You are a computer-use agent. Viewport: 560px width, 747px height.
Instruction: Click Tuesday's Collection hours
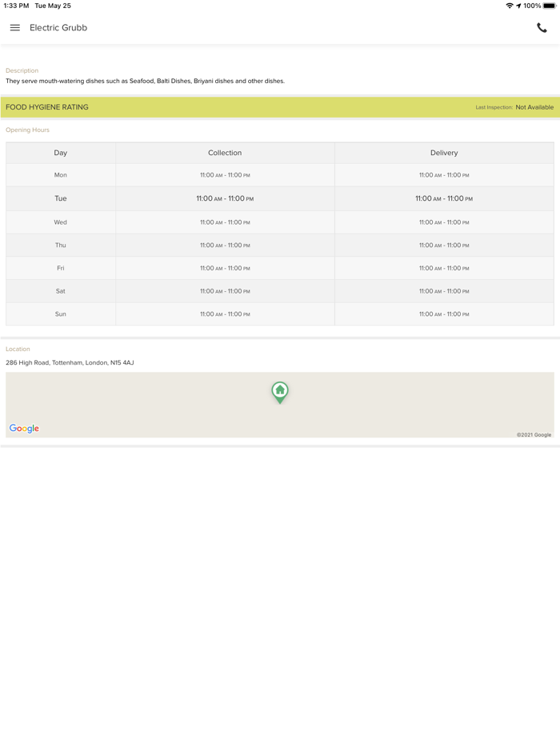coord(225,198)
